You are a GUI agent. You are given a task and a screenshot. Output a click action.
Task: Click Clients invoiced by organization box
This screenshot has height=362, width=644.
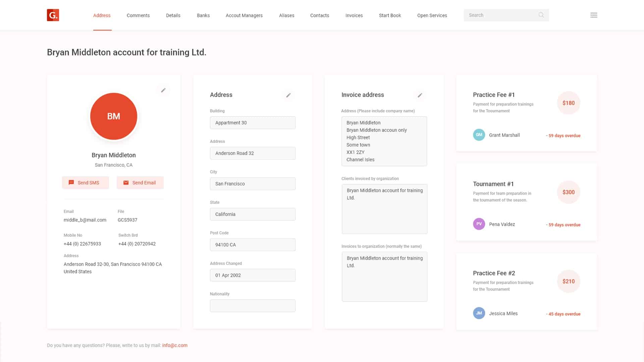[384, 209]
